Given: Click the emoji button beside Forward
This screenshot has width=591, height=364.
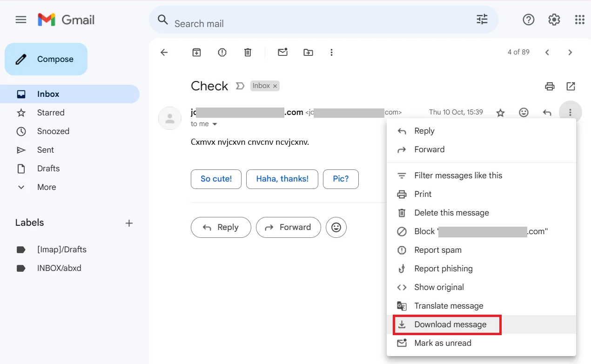Looking at the screenshot, I should click(336, 227).
